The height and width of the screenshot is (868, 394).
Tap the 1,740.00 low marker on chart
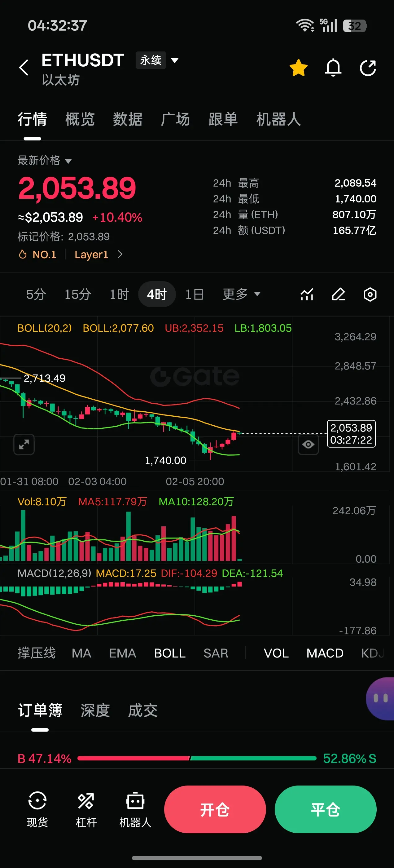pyautogui.click(x=165, y=460)
